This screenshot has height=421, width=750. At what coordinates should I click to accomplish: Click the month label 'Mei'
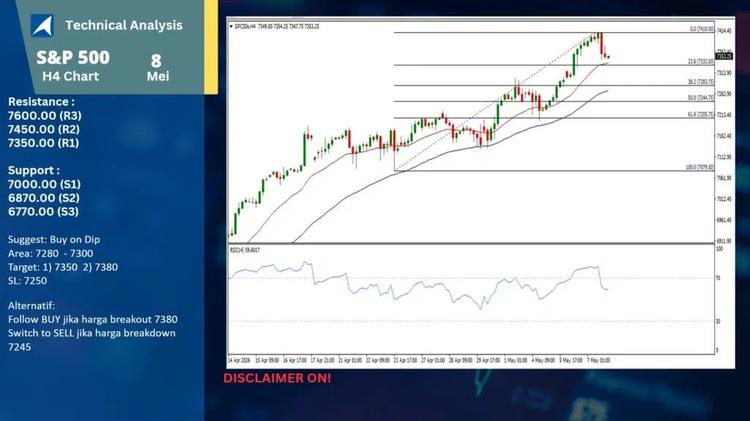[158, 76]
